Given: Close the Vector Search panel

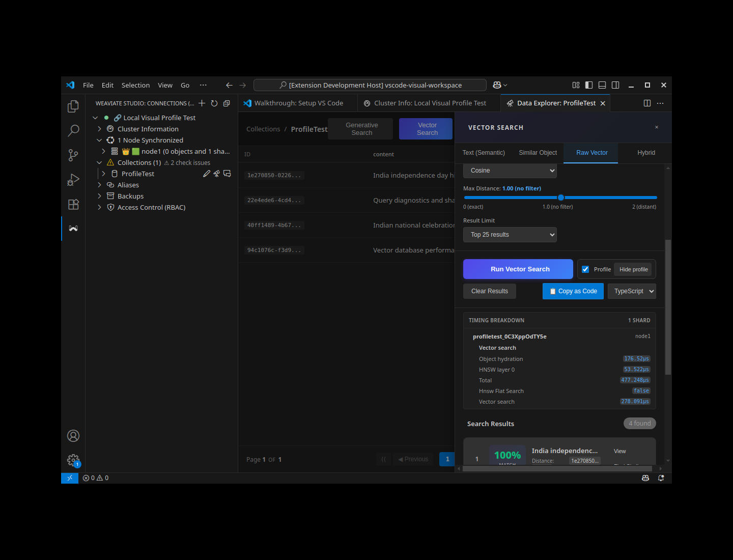Looking at the screenshot, I should tap(657, 127).
